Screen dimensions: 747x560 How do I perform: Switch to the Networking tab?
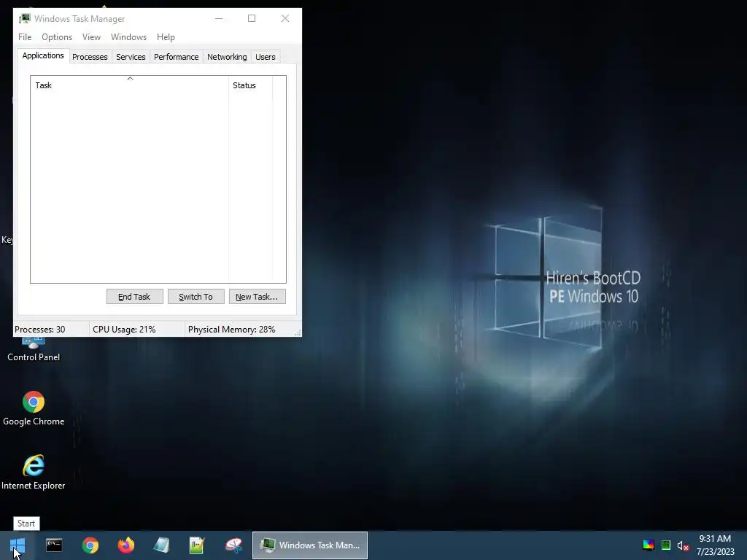coord(227,57)
